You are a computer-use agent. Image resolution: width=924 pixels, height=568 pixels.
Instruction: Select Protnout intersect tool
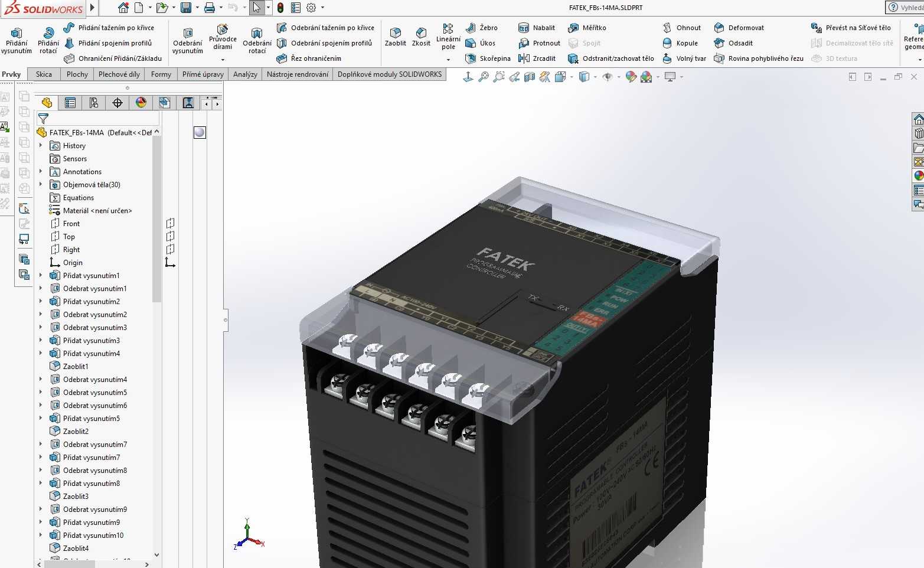(539, 43)
